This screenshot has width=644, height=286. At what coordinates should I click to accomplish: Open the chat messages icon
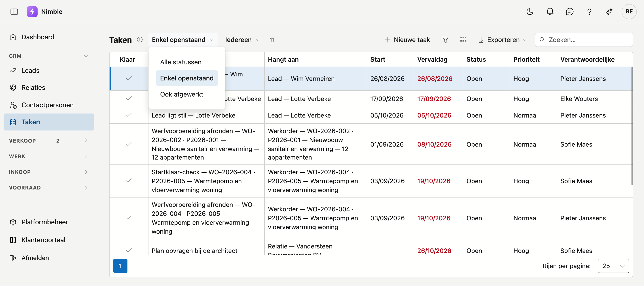(x=570, y=12)
